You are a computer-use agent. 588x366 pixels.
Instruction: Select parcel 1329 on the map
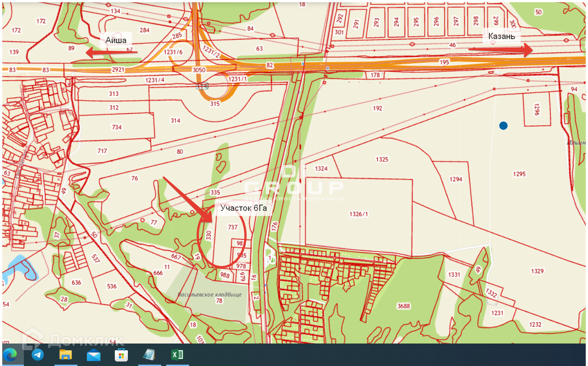pos(537,271)
